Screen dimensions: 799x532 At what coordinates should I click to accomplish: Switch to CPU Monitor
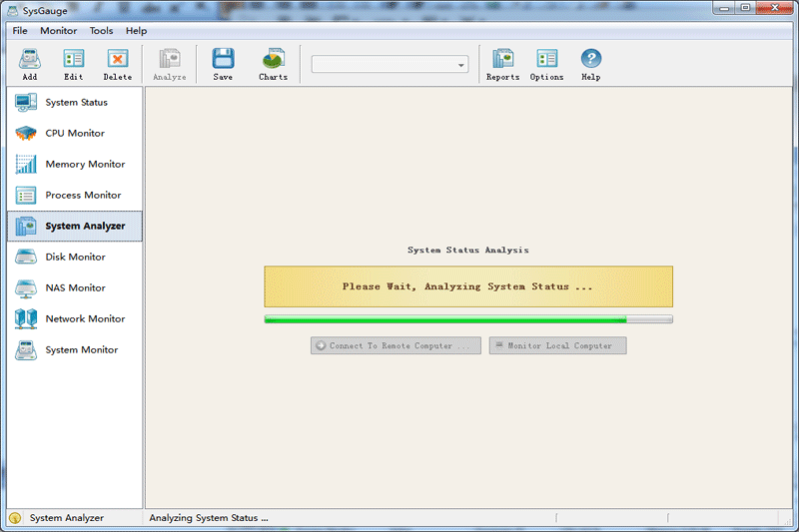point(74,134)
